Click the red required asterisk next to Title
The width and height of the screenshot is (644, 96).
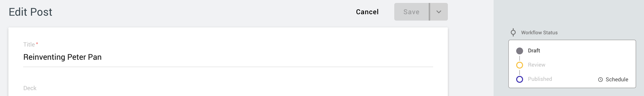[37, 44]
